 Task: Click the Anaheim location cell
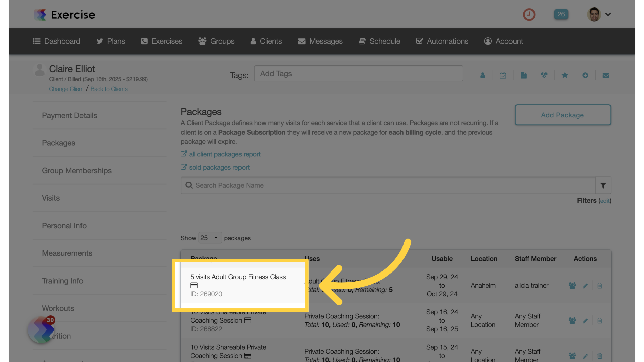tap(483, 285)
